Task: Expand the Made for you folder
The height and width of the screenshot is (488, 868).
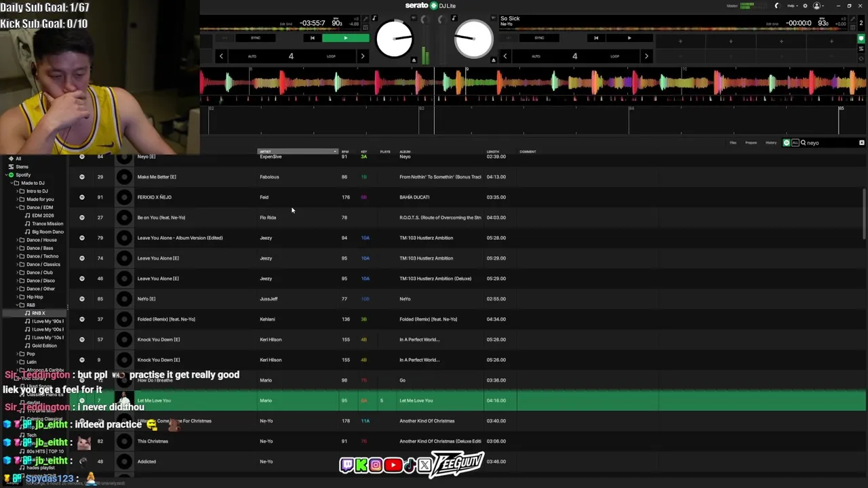Action: tap(16, 199)
